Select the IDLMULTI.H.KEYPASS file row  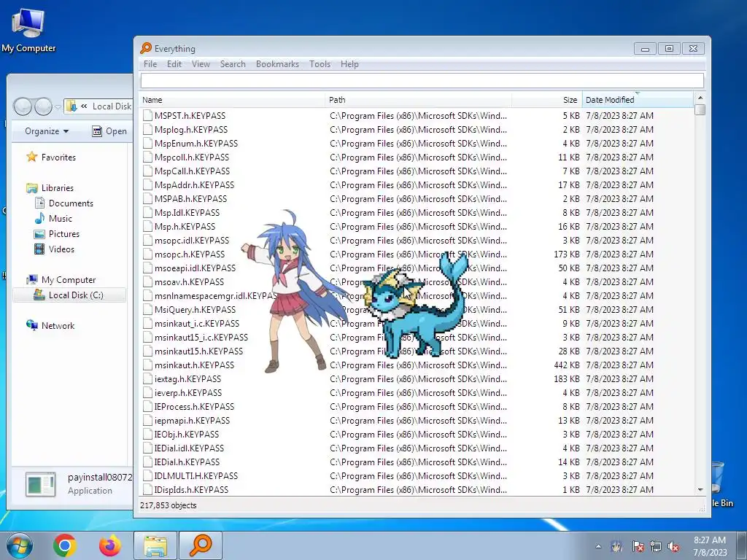(x=417, y=475)
